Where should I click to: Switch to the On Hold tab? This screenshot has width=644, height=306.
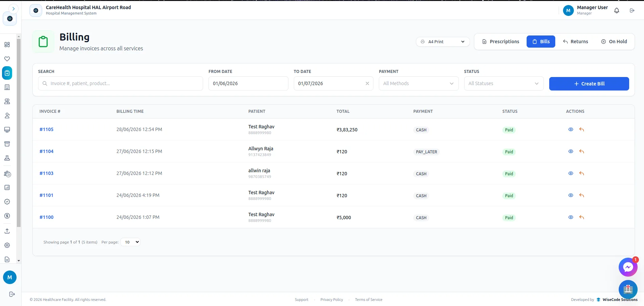click(614, 42)
